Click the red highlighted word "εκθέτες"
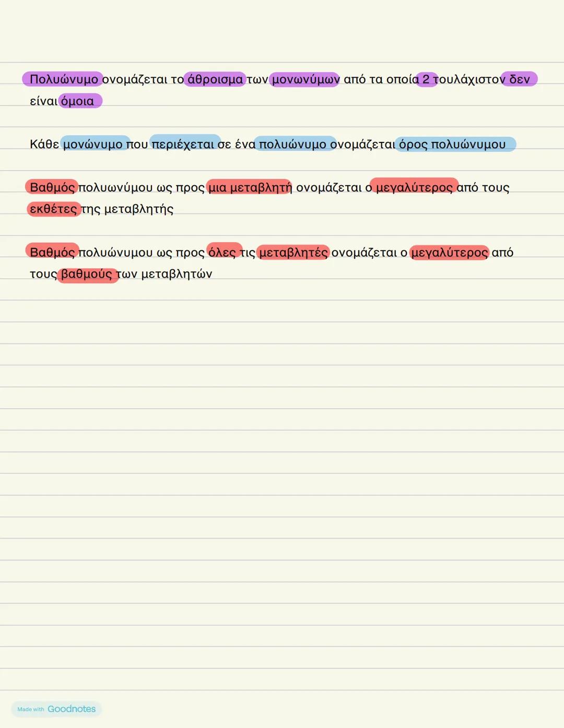 coord(53,209)
